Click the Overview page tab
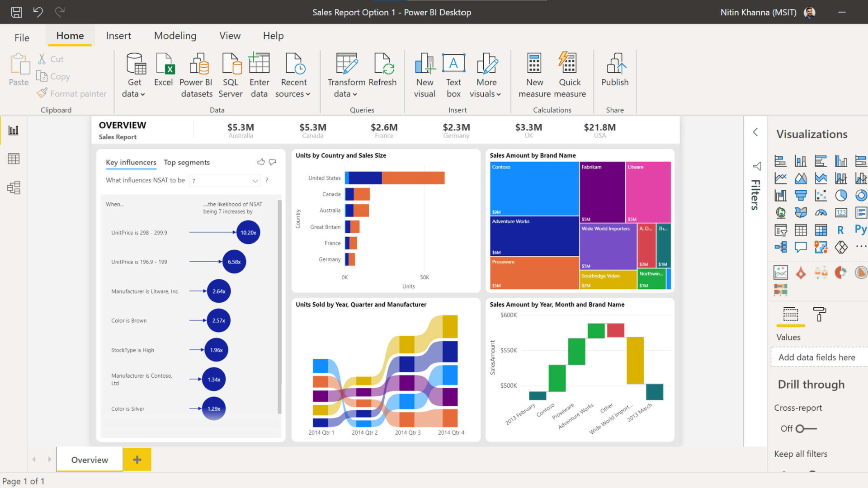This screenshot has width=868, height=488. (x=90, y=460)
